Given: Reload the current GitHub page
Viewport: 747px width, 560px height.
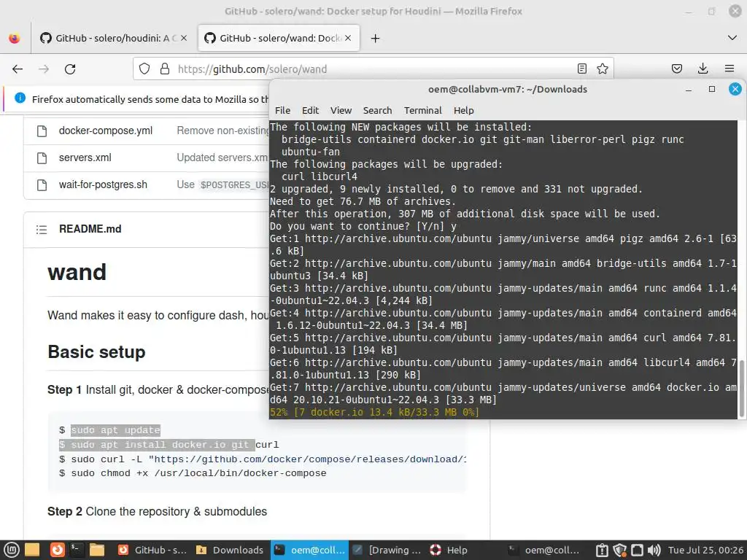Looking at the screenshot, I should point(70,69).
